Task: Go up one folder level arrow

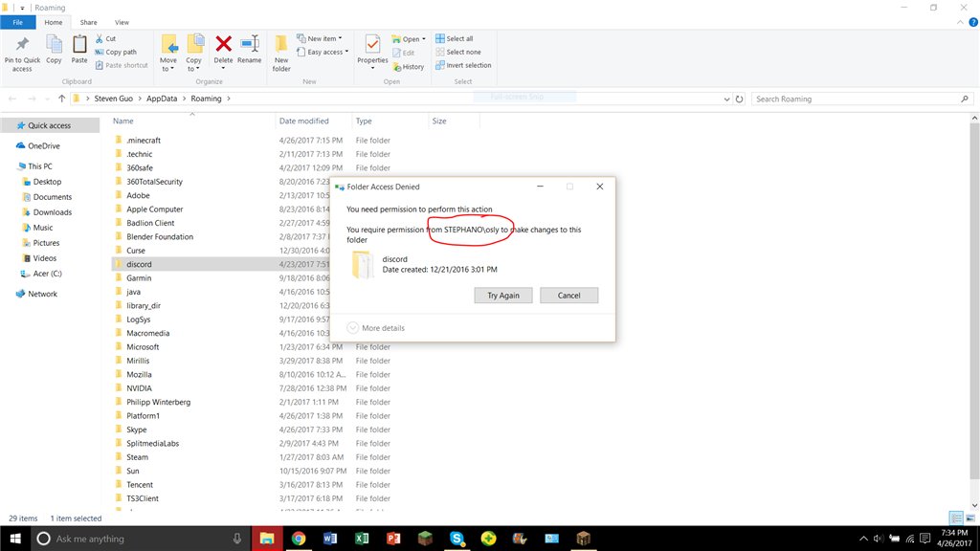Action: pos(61,99)
